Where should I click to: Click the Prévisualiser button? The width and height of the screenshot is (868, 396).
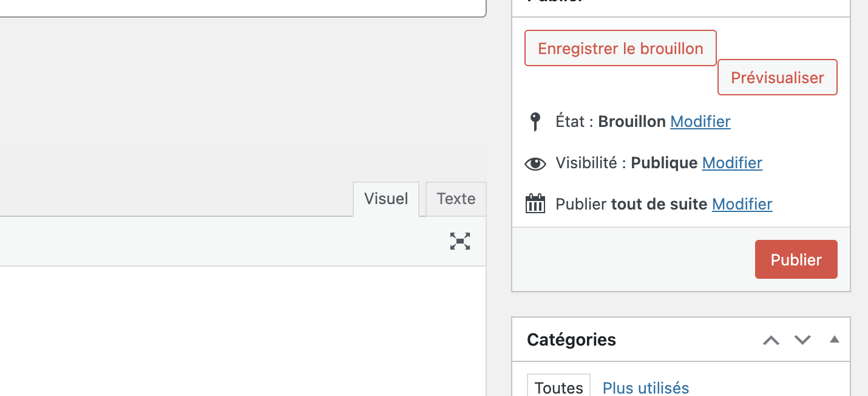(777, 78)
